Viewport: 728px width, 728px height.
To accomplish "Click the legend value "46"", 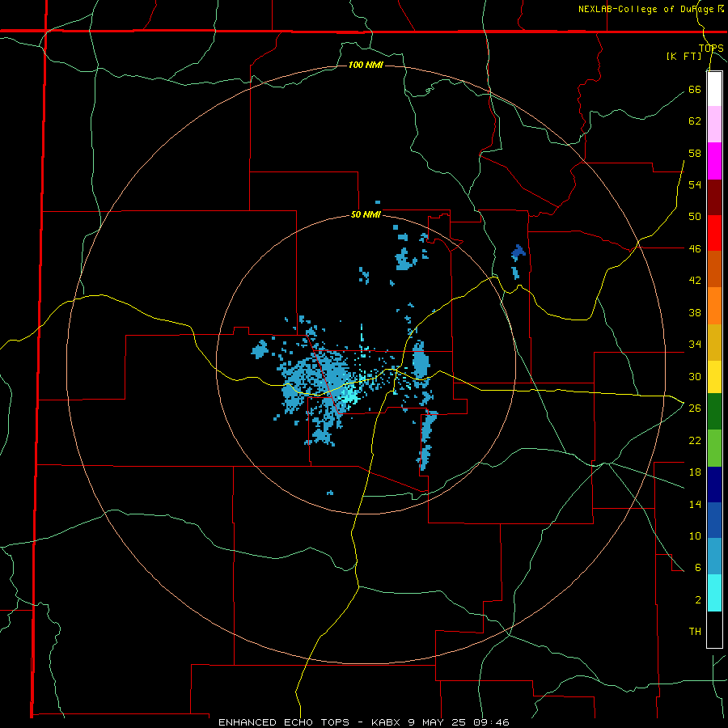I will [695, 249].
